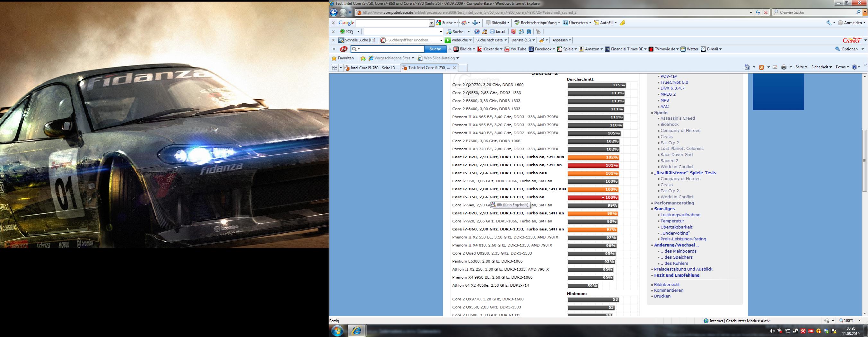Open the Steam tray icon

click(795, 331)
